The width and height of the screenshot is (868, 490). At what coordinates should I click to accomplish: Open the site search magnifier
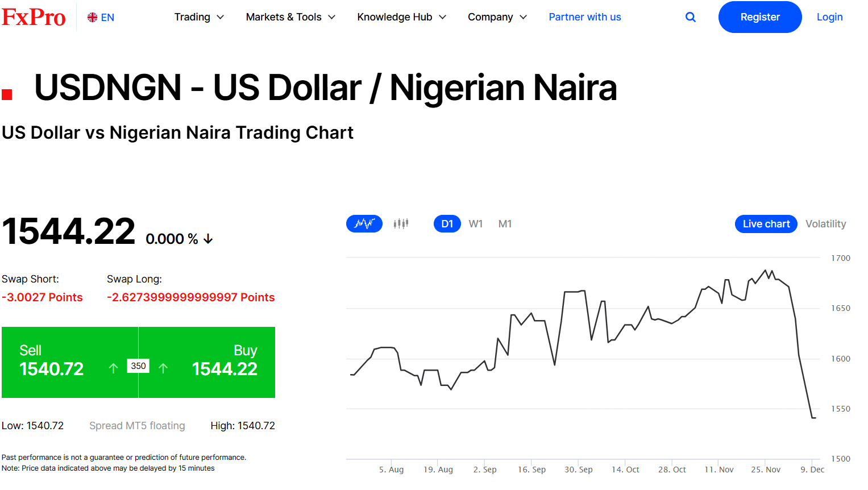[691, 17]
